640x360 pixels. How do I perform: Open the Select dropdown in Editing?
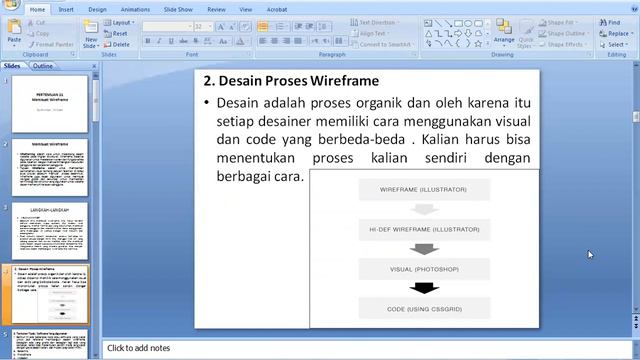click(x=614, y=44)
